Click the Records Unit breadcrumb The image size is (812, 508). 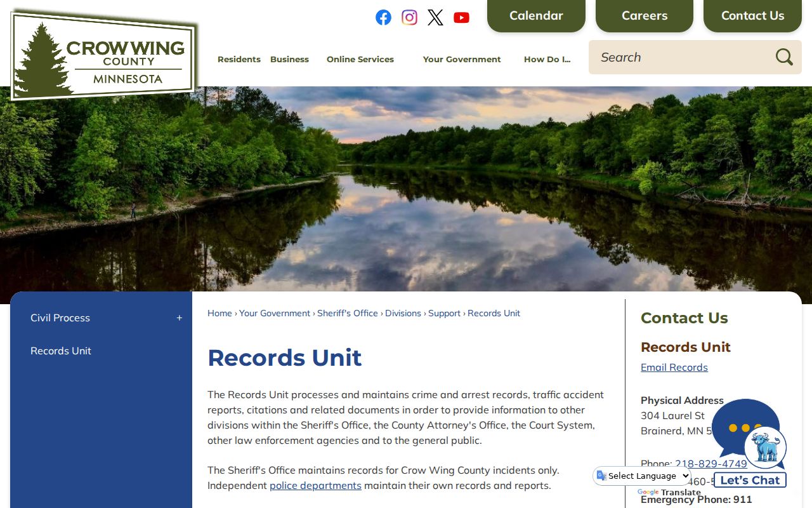[x=494, y=313]
